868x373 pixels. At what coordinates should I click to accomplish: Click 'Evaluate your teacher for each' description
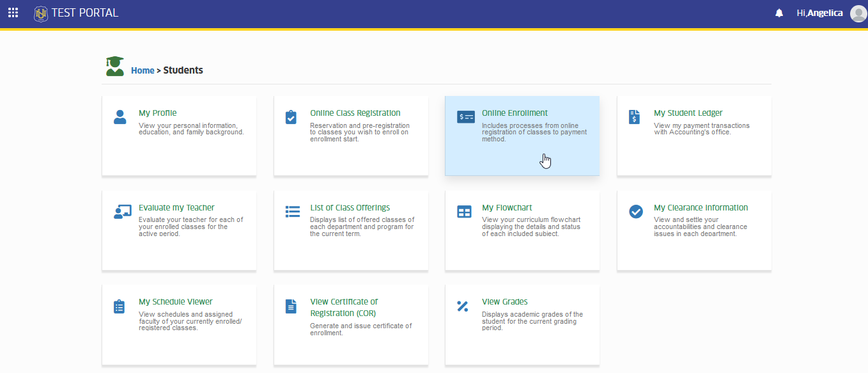(191, 226)
